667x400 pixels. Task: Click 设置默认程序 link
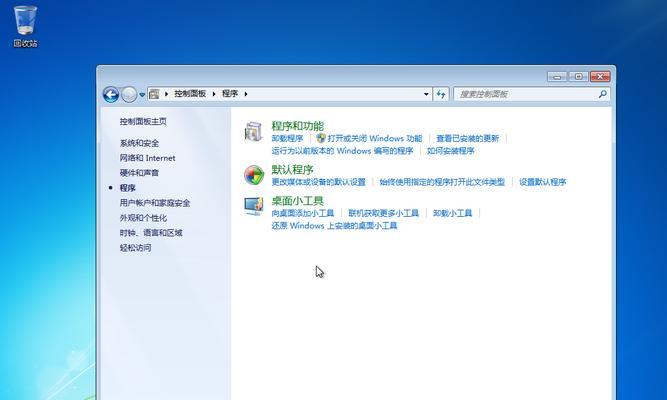pyautogui.click(x=542, y=182)
